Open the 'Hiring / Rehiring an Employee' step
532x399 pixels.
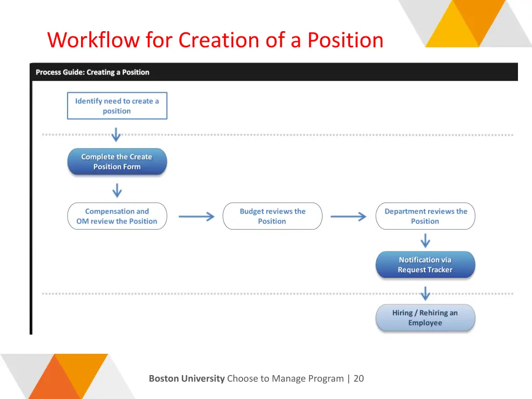coord(425,317)
